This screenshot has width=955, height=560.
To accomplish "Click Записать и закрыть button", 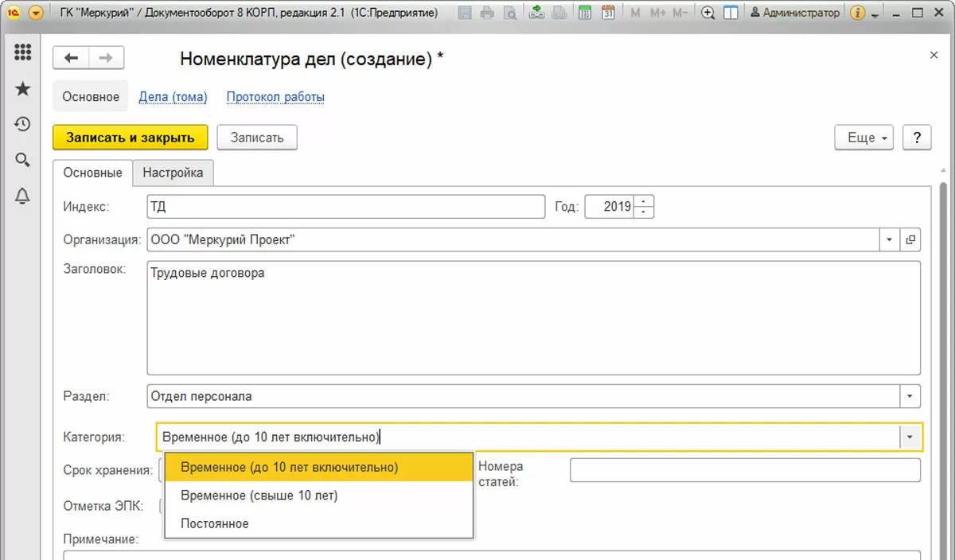I will pyautogui.click(x=131, y=137).
